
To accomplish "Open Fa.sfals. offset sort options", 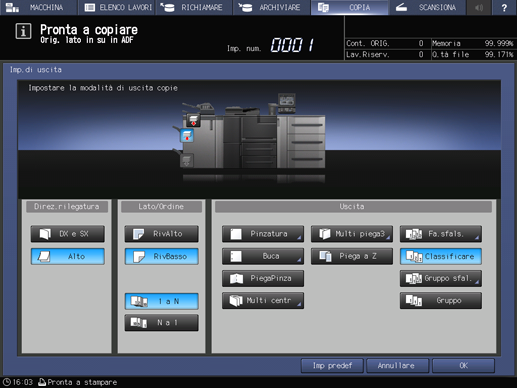I will (441, 234).
